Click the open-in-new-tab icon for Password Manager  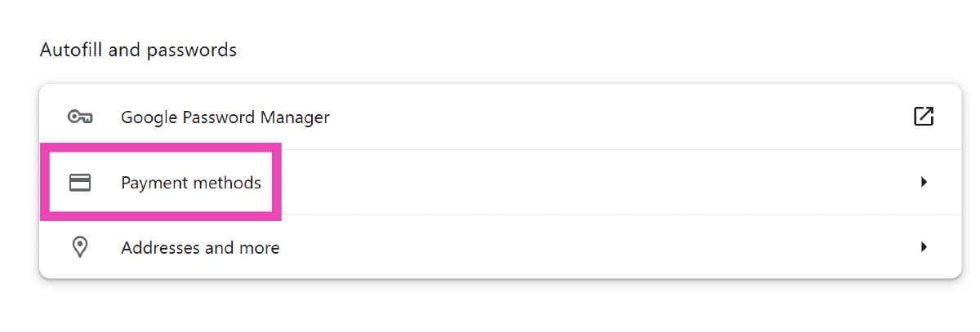tap(924, 117)
